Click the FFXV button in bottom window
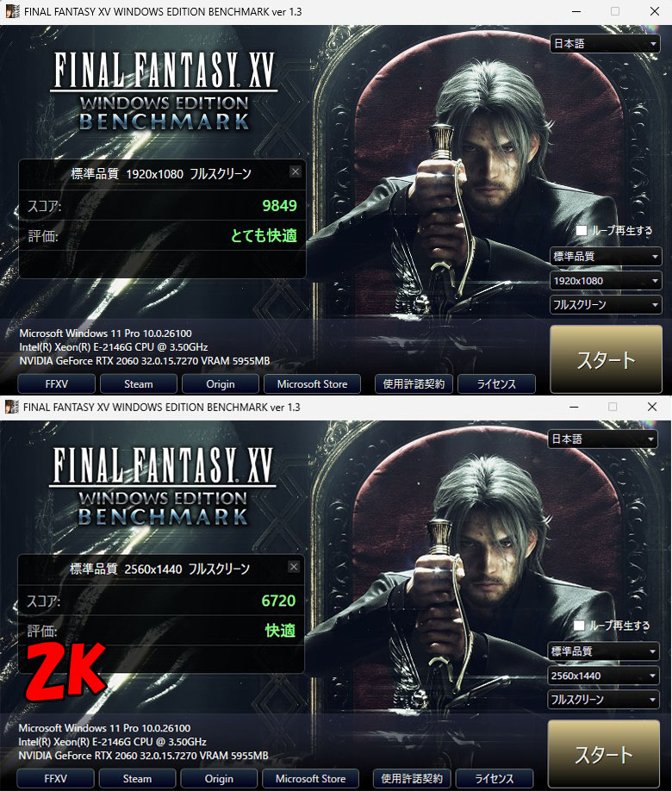Screen dimensions: 672x791 (55, 779)
